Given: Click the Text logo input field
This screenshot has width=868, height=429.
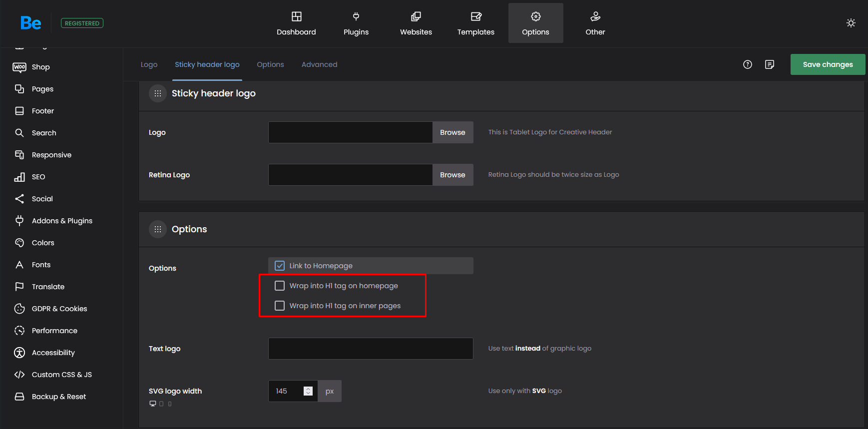Looking at the screenshot, I should tap(371, 349).
